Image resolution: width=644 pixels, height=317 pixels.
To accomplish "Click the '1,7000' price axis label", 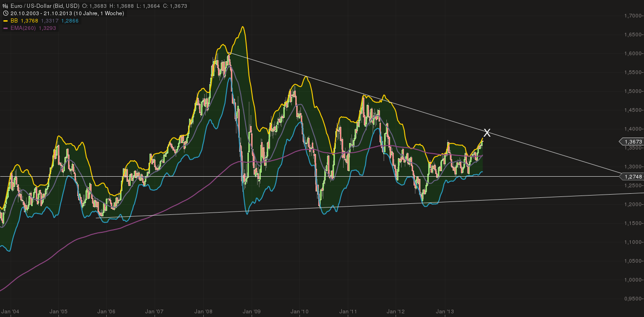I will [x=633, y=16].
